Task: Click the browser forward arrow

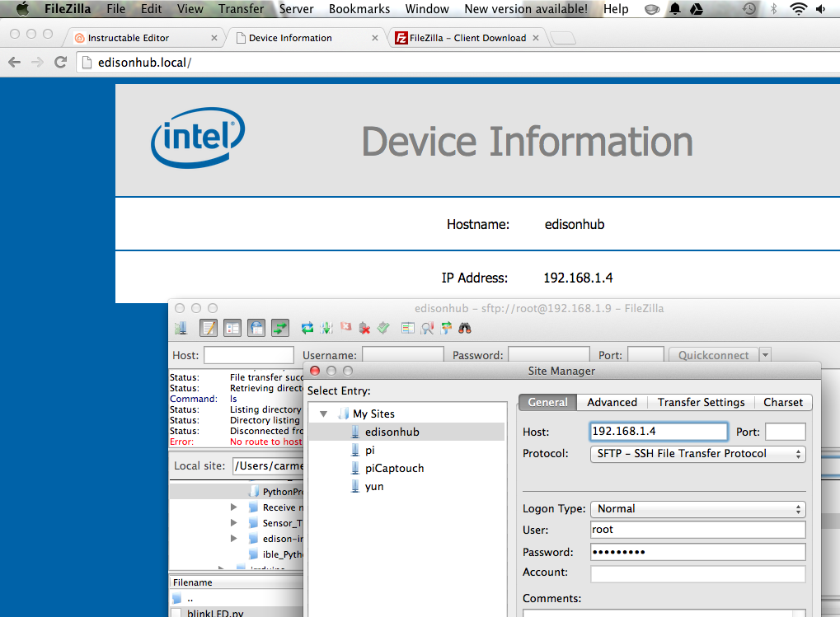Action: [37, 62]
